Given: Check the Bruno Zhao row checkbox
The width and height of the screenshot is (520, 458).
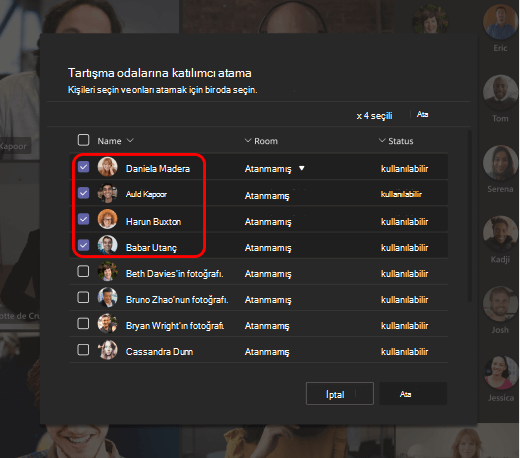Looking at the screenshot, I should point(83,297).
